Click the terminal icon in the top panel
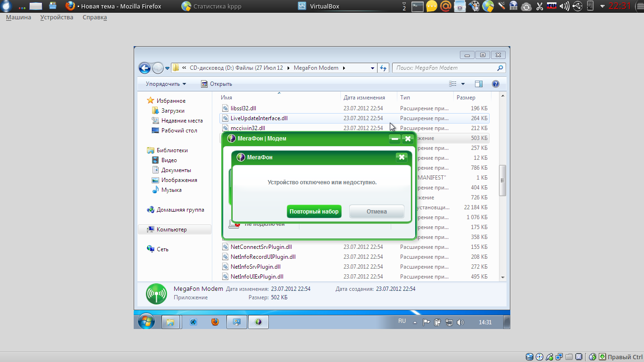Viewport: 644px width, 362px height. pyautogui.click(x=418, y=6)
